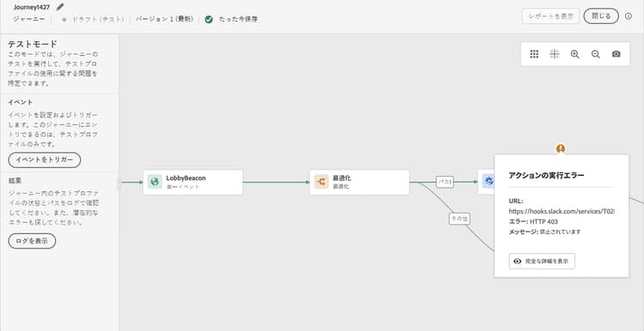Click the orange warning icon above error popup
The width and height of the screenshot is (644, 331).
[561, 148]
